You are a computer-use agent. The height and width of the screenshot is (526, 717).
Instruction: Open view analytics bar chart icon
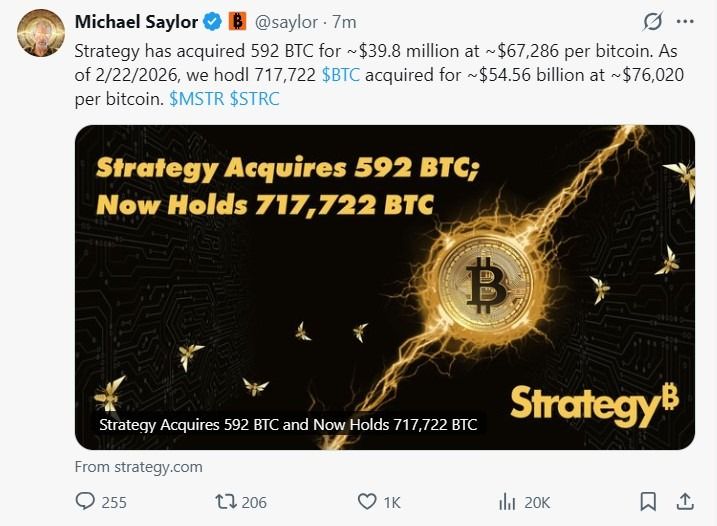507,501
